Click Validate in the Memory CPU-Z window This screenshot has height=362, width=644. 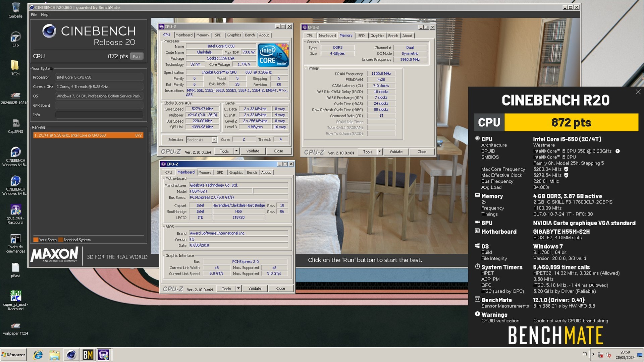396,152
